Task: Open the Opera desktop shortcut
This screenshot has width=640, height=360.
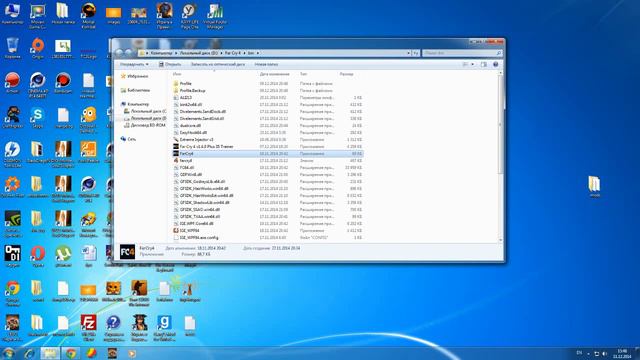Action: pyautogui.click(x=38, y=256)
